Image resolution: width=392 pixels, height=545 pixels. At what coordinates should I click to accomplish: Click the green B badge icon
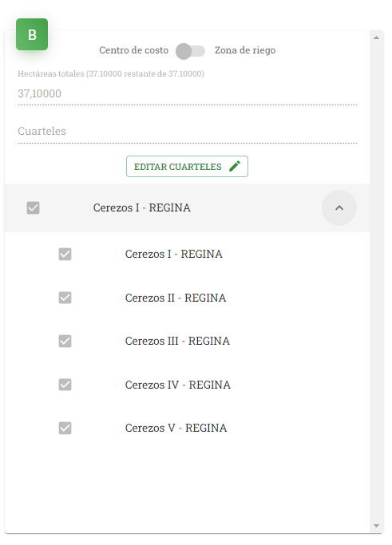coord(32,34)
